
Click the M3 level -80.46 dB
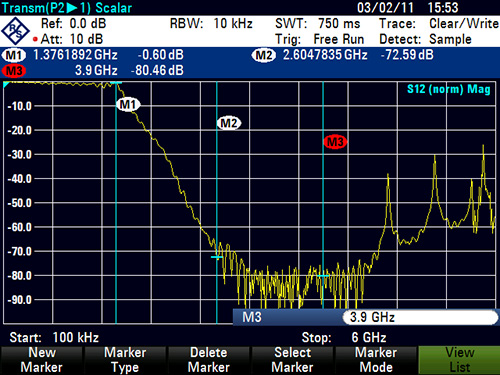tap(157, 71)
